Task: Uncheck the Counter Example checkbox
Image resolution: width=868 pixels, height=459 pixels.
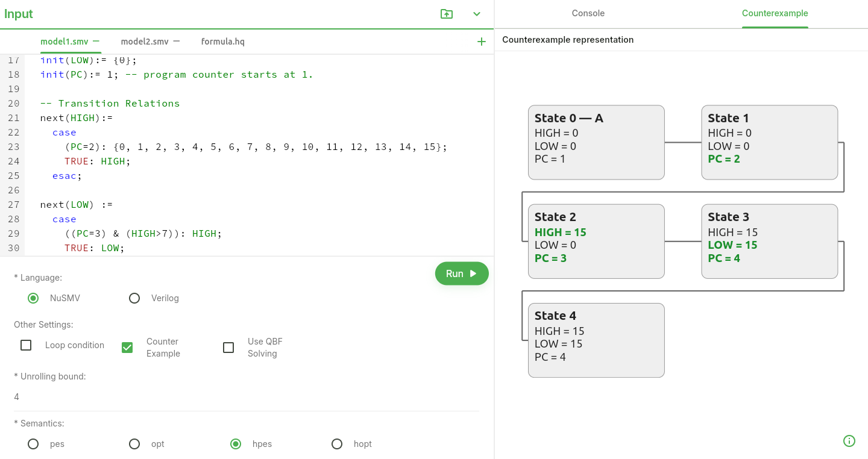Action: pos(127,348)
